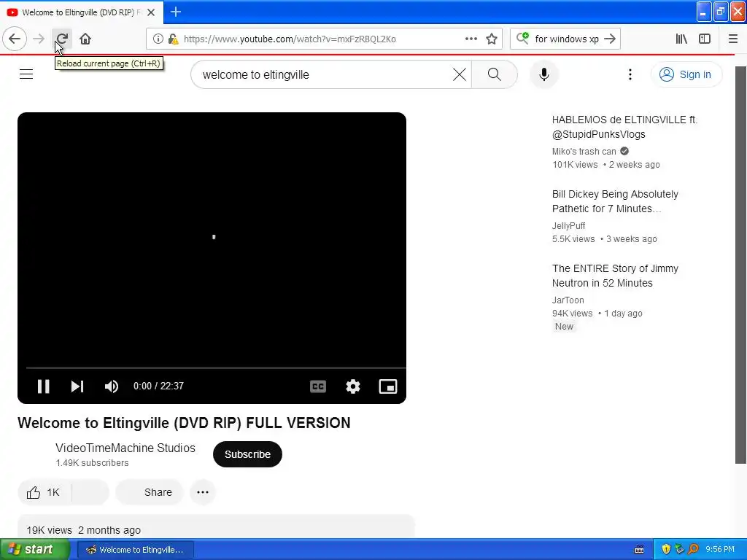
Task: Switch to miniplayer mode
Action: (x=388, y=386)
